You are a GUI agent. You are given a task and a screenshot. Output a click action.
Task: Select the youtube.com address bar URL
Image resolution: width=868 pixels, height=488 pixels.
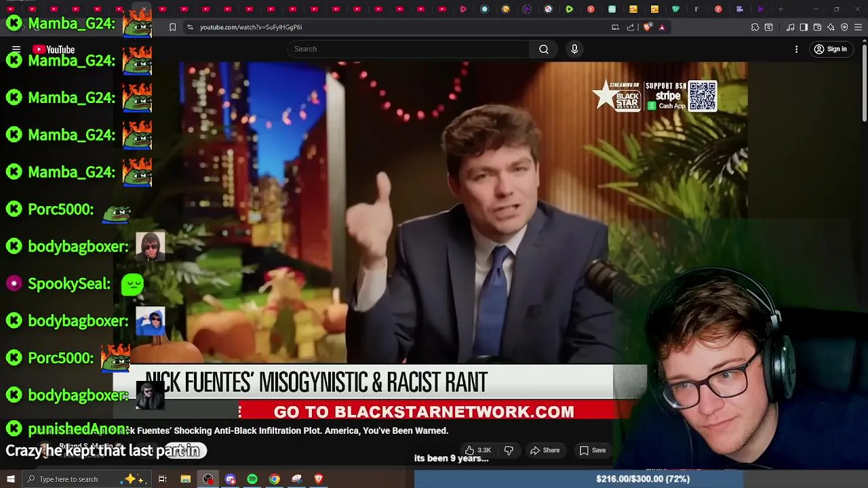point(251,27)
